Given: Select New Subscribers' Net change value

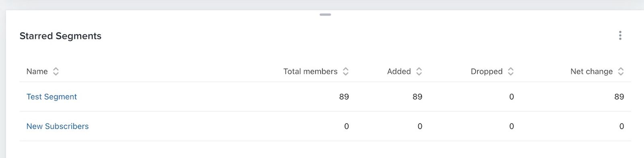Looking at the screenshot, I should click(x=622, y=126).
